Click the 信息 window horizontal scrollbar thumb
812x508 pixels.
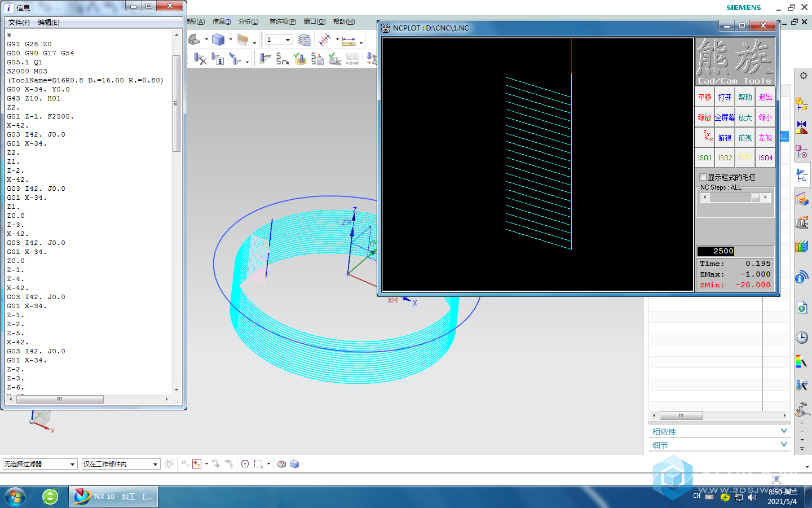click(x=60, y=399)
